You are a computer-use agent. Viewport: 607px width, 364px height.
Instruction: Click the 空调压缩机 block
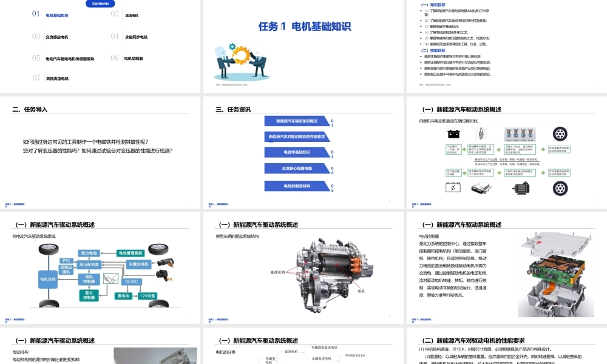coord(66,269)
